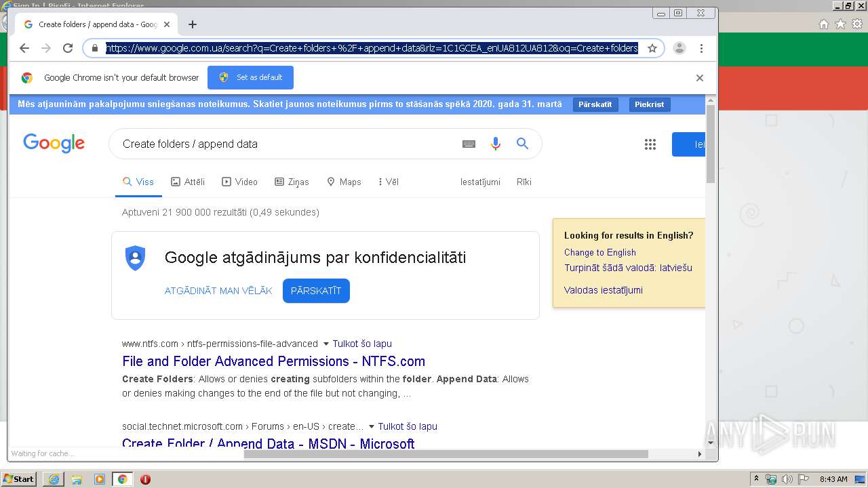Viewport: 868px width, 488px height.
Task: Close the Create folders search tab
Action: [167, 24]
